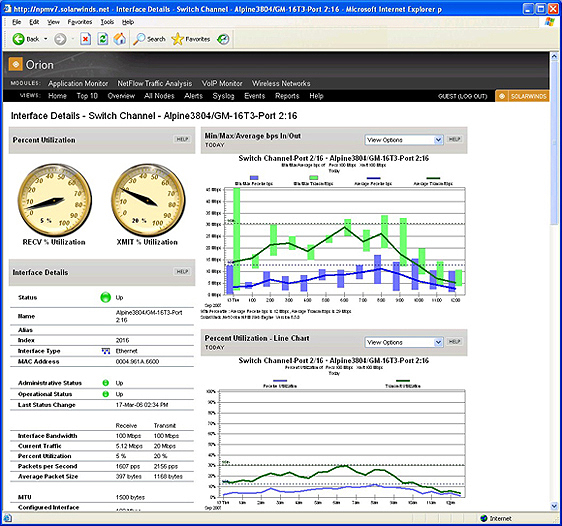Open VoIP Monitor module

point(222,83)
